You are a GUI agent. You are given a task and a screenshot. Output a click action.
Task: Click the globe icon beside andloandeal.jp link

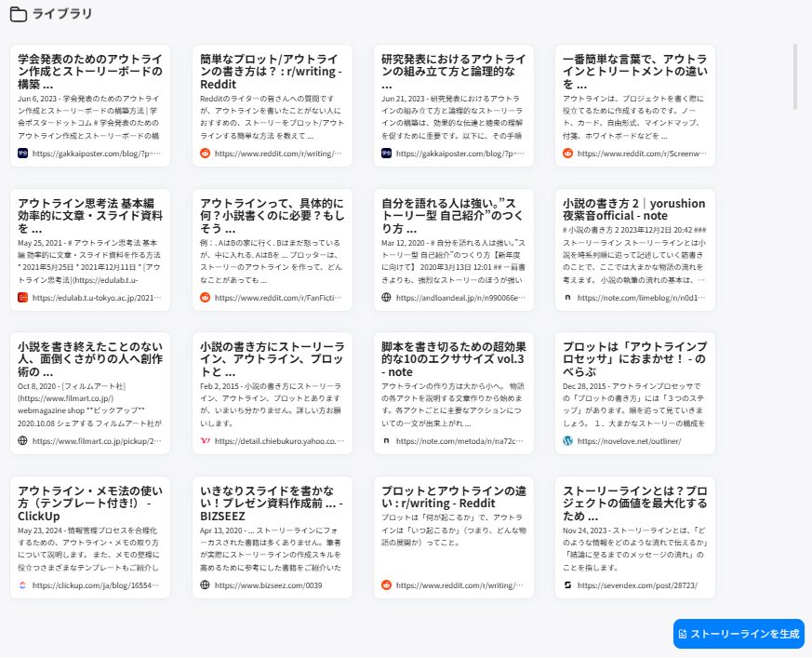(x=387, y=298)
